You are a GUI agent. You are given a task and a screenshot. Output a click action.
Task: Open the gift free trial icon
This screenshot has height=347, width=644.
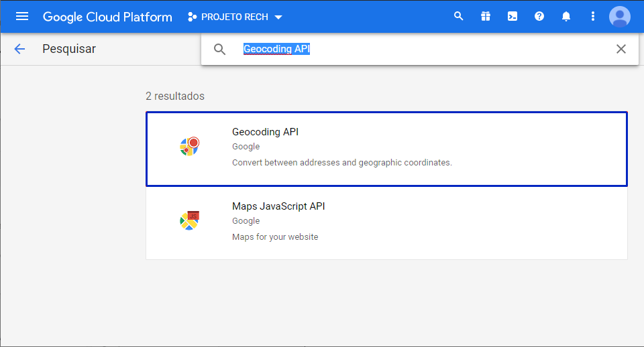(x=486, y=17)
